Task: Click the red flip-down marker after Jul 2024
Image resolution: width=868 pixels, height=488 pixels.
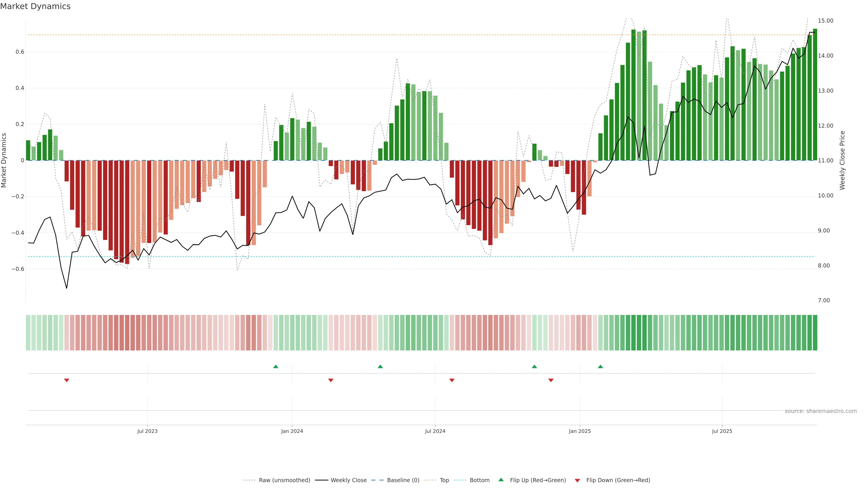Action: click(452, 380)
